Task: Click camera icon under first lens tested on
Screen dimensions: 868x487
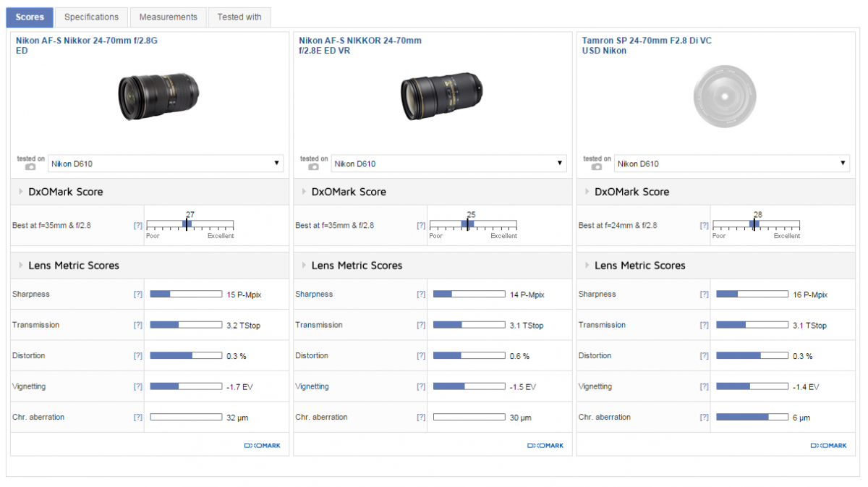Action: [30, 166]
